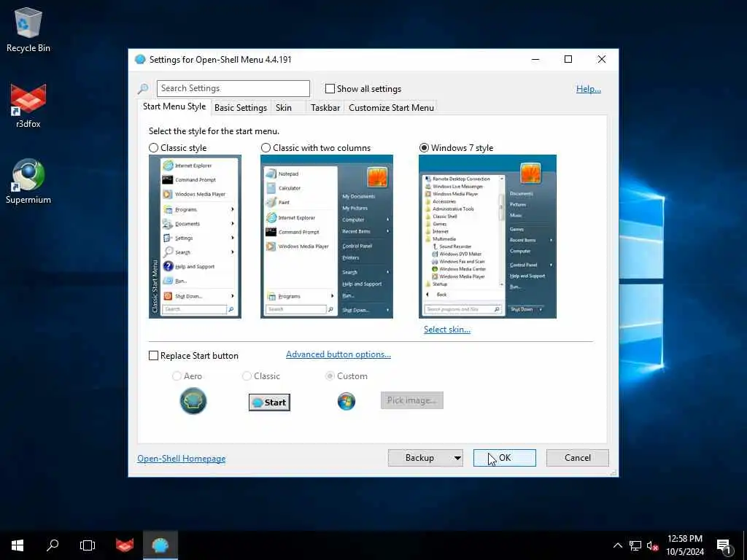Open the notification center icon
The image size is (747, 560).
coord(724,545)
